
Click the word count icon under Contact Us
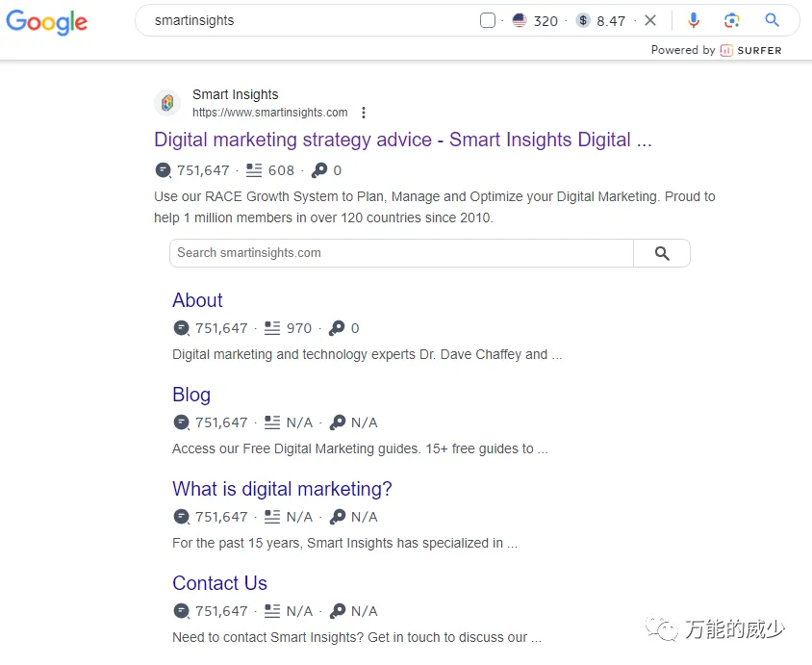272,611
